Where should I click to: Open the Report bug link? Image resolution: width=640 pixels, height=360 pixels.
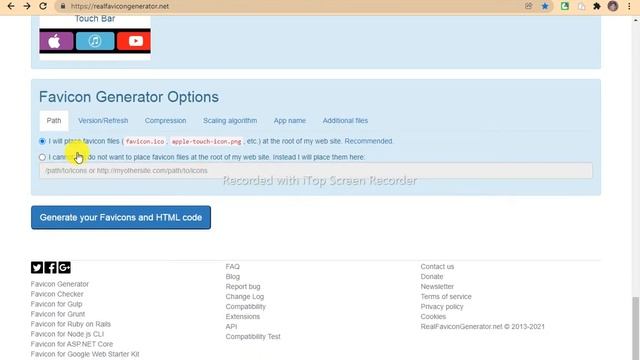(243, 287)
